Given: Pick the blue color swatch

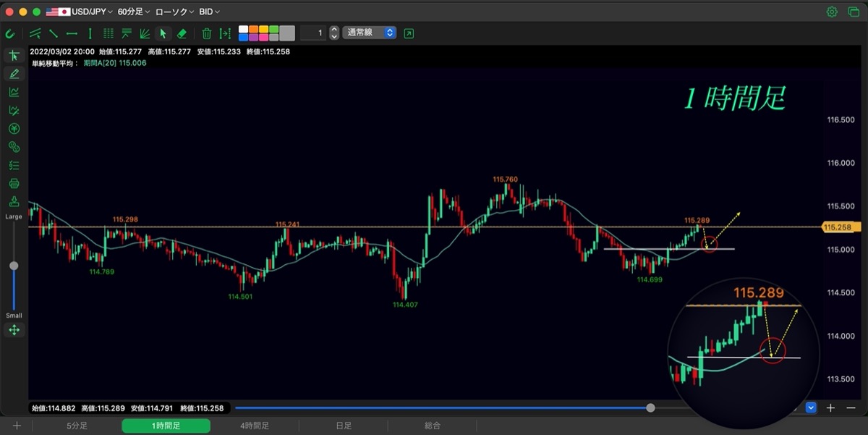Looking at the screenshot, I should click(x=244, y=37).
